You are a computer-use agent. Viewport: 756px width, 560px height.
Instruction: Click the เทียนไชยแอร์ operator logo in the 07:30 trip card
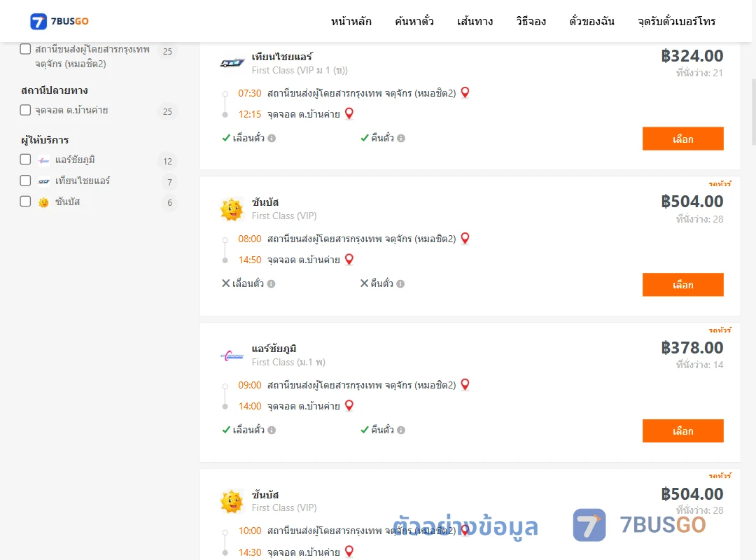point(232,63)
